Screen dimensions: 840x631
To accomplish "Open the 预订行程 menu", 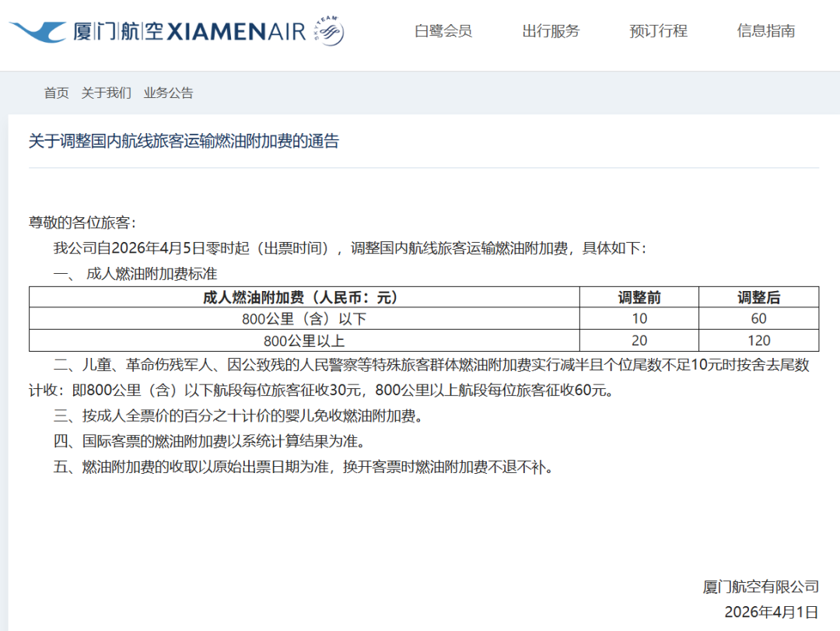I will (657, 31).
